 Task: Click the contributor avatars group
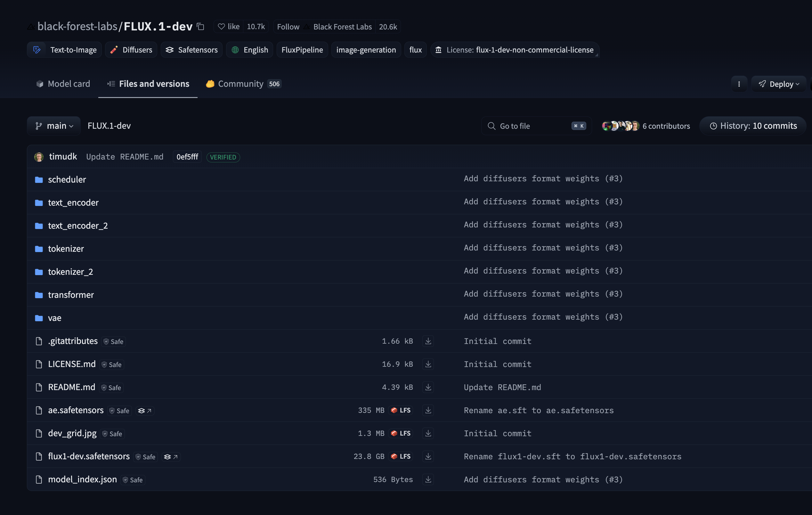620,126
